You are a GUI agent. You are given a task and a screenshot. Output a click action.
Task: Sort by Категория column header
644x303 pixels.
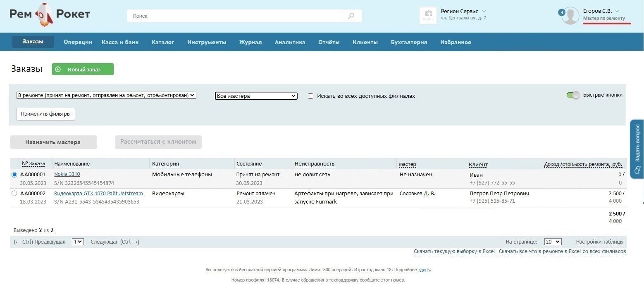(x=165, y=164)
